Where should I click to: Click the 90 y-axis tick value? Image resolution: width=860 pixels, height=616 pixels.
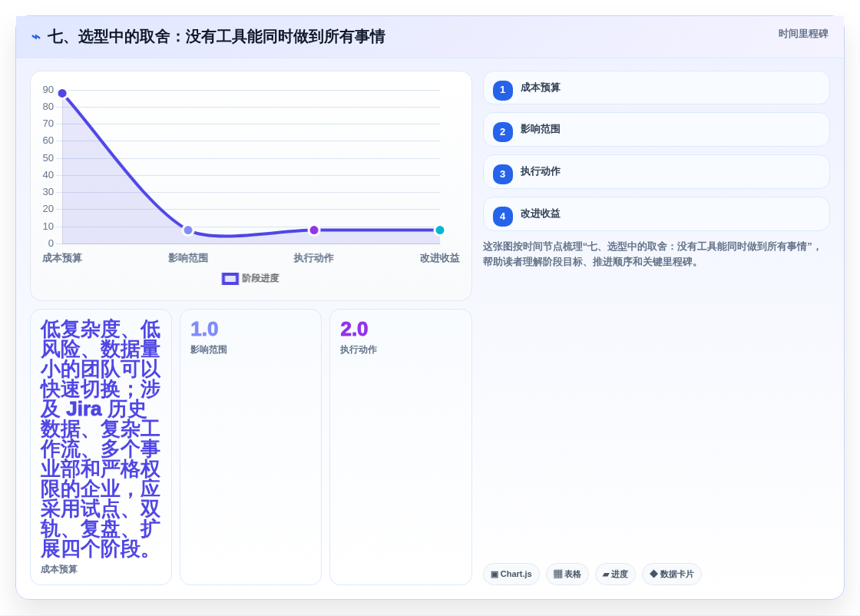pos(48,90)
